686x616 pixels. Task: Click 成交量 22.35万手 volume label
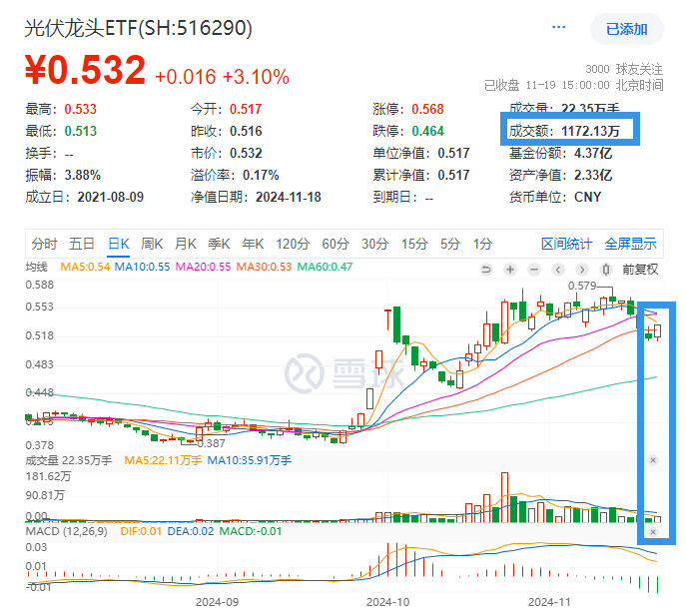point(69,460)
